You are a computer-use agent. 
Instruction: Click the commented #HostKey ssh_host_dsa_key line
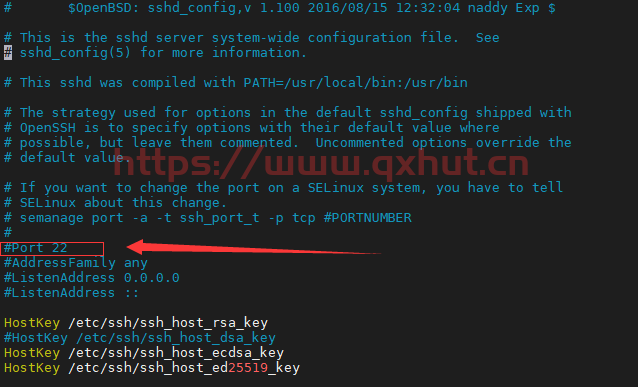pyautogui.click(x=140, y=338)
